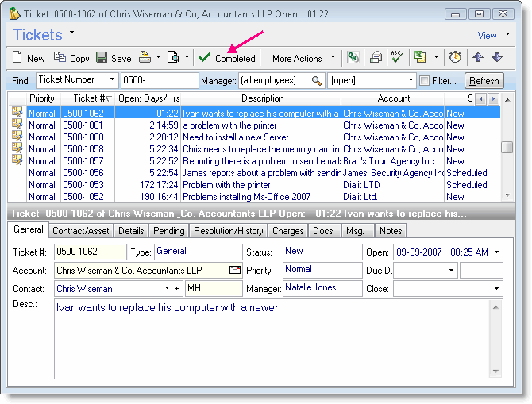The width and height of the screenshot is (532, 404).
Task: Mark ticket as Completed
Action: coord(227,58)
